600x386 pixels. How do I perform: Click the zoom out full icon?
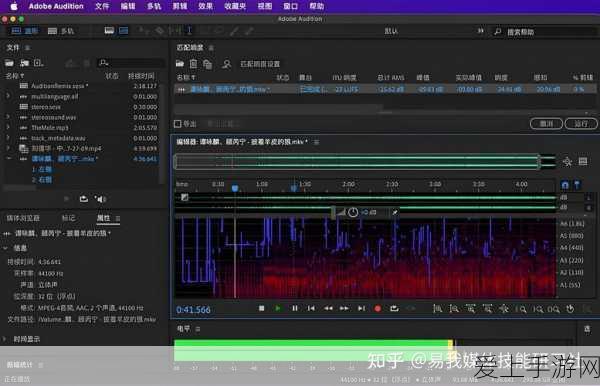click(504, 309)
